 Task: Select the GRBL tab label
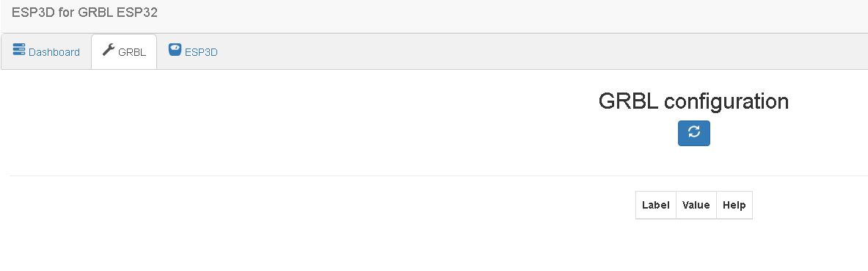(132, 52)
